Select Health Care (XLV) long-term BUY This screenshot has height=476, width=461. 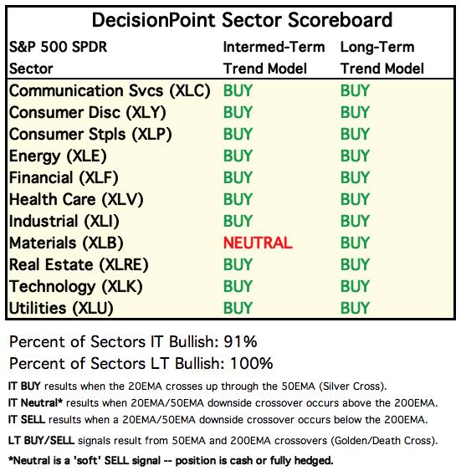pyautogui.click(x=355, y=199)
